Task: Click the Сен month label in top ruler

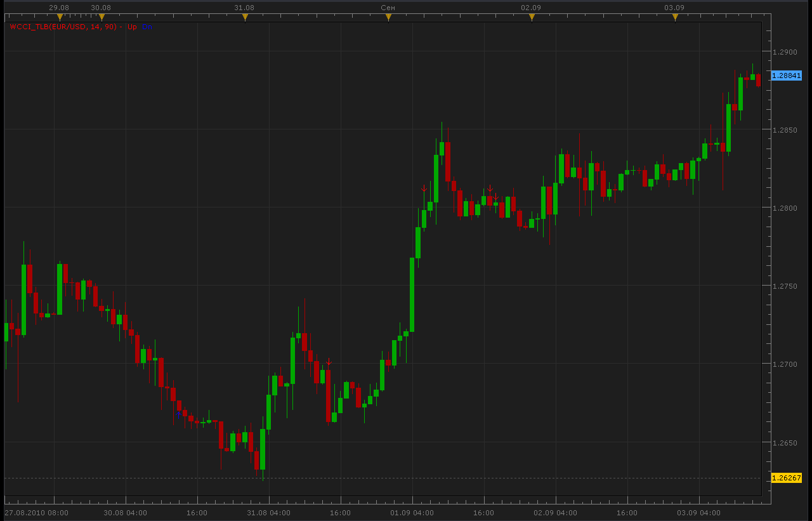Action: click(x=388, y=8)
